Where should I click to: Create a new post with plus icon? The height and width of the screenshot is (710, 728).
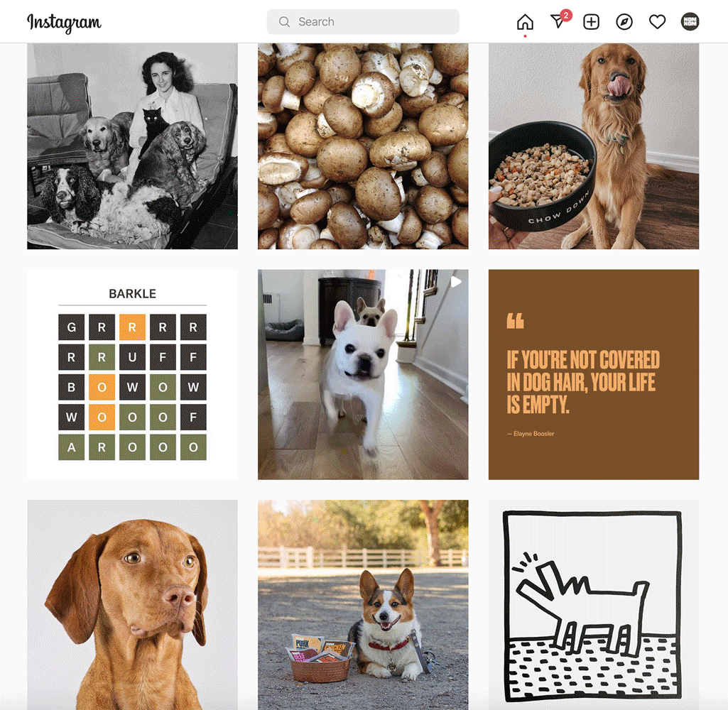591,22
